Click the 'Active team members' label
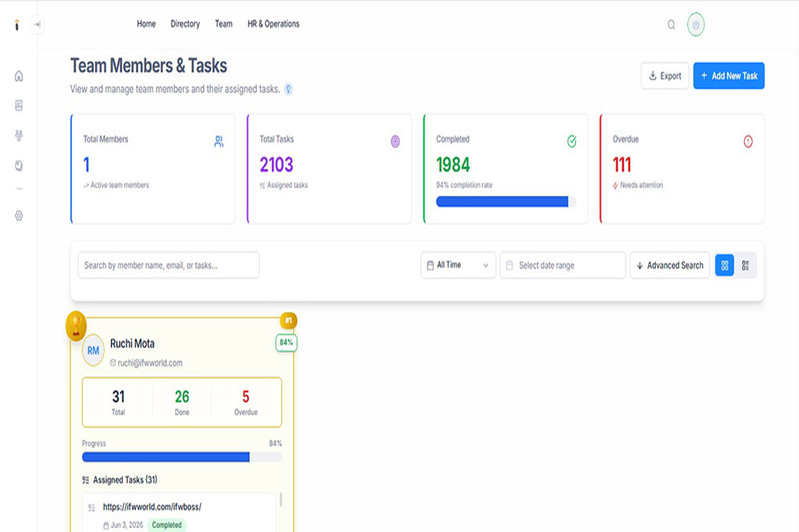The width and height of the screenshot is (799, 532). [120, 185]
